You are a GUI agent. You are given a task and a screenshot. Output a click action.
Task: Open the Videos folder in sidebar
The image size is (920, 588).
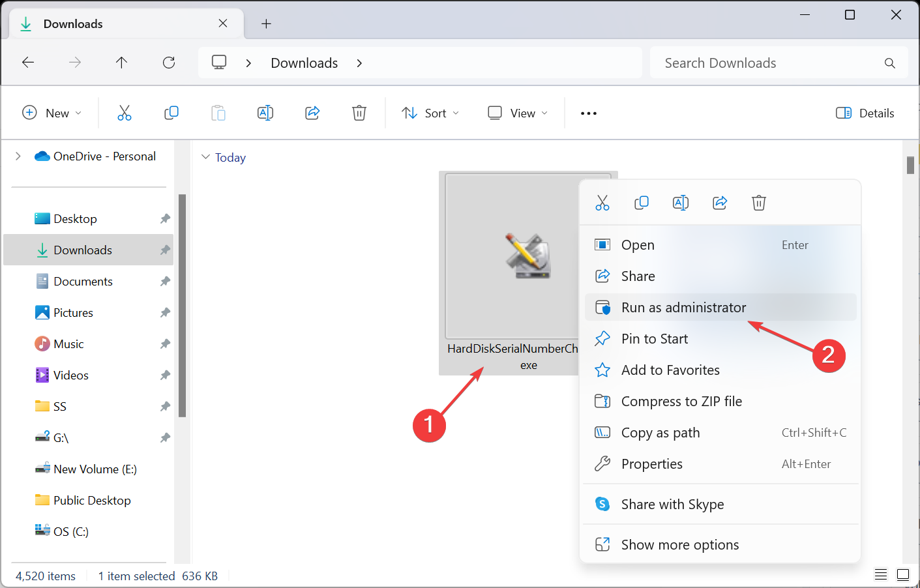(89, 375)
